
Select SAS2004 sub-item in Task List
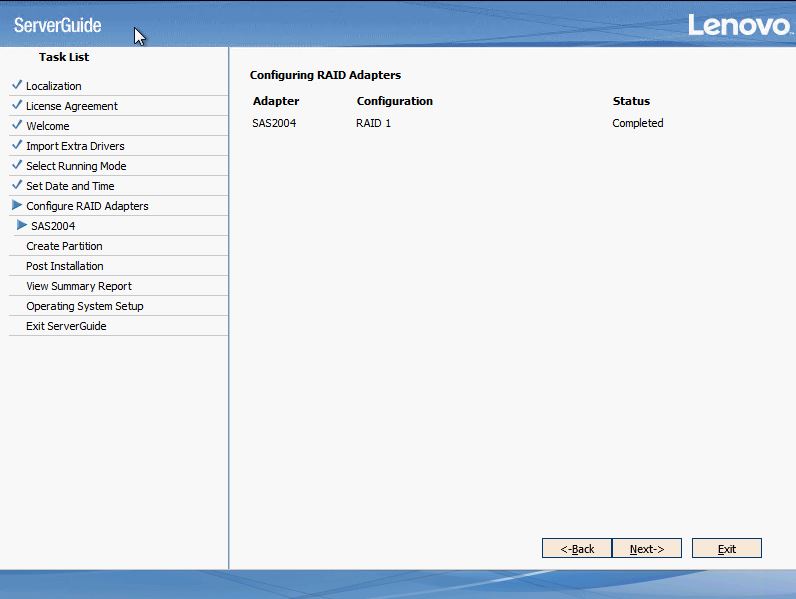click(53, 226)
